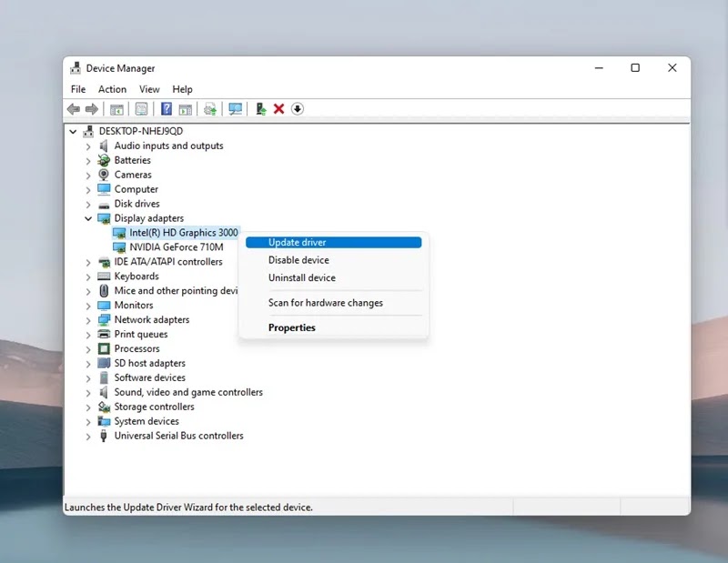Image resolution: width=728 pixels, height=563 pixels.
Task: Click the Computer monitor icon
Action: 104,189
